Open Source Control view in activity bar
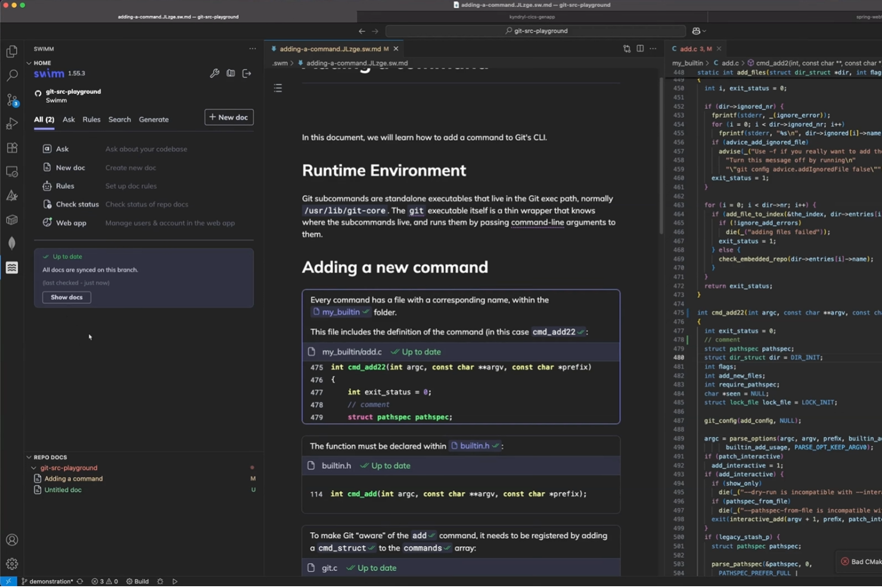 click(12, 99)
